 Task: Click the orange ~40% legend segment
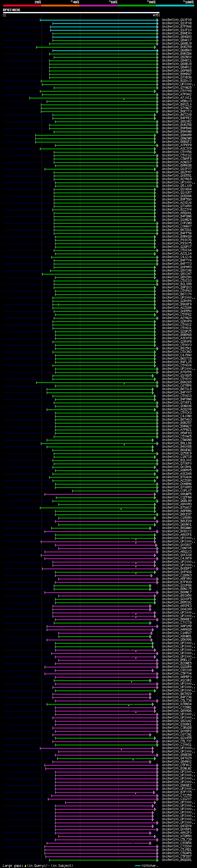(60, 6)
